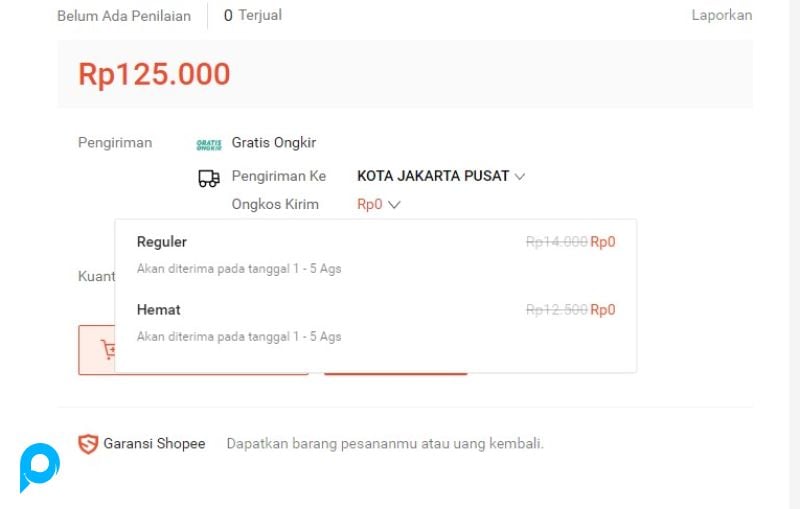The image size is (800, 509).
Task: Click the 0 Terjual sold count
Action: coord(253,15)
